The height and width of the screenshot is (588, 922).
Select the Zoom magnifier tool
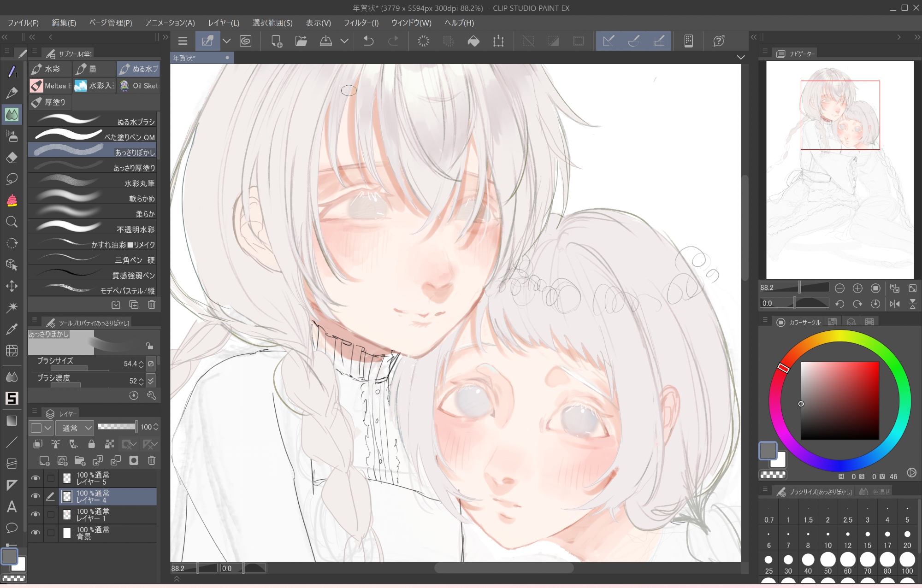12,222
